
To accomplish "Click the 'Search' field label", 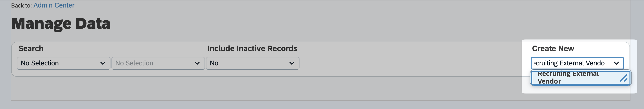I will (x=31, y=48).
